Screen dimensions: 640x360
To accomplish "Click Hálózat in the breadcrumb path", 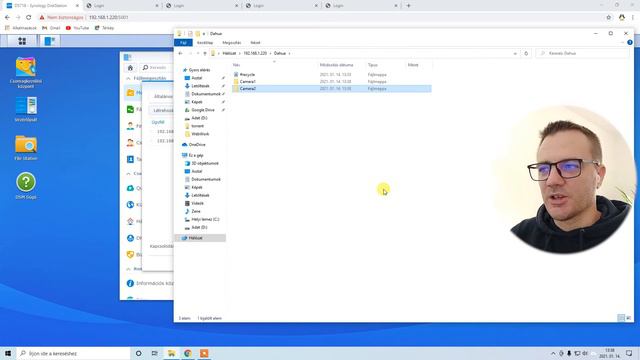I will pos(229,53).
